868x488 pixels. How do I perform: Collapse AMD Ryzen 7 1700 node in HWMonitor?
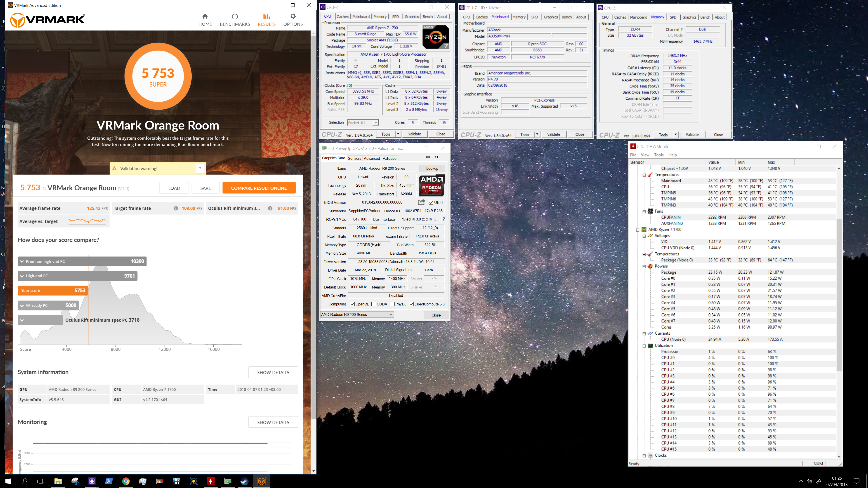(x=638, y=230)
